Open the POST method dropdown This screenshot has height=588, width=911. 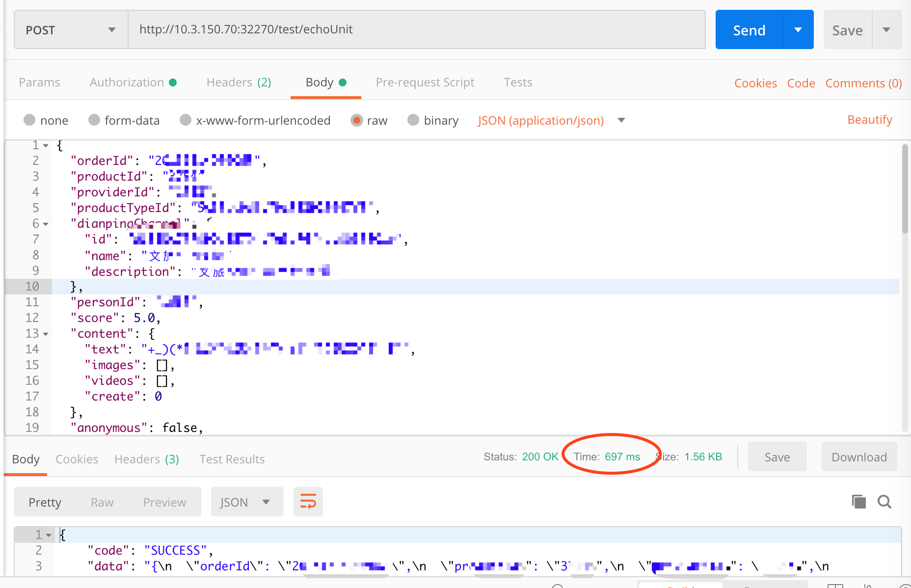(71, 29)
